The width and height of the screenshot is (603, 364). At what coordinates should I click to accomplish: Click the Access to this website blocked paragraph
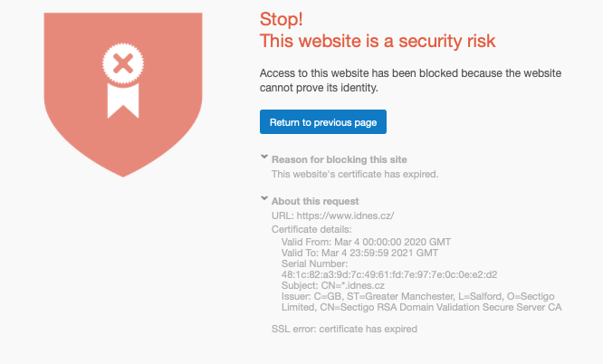click(410, 81)
